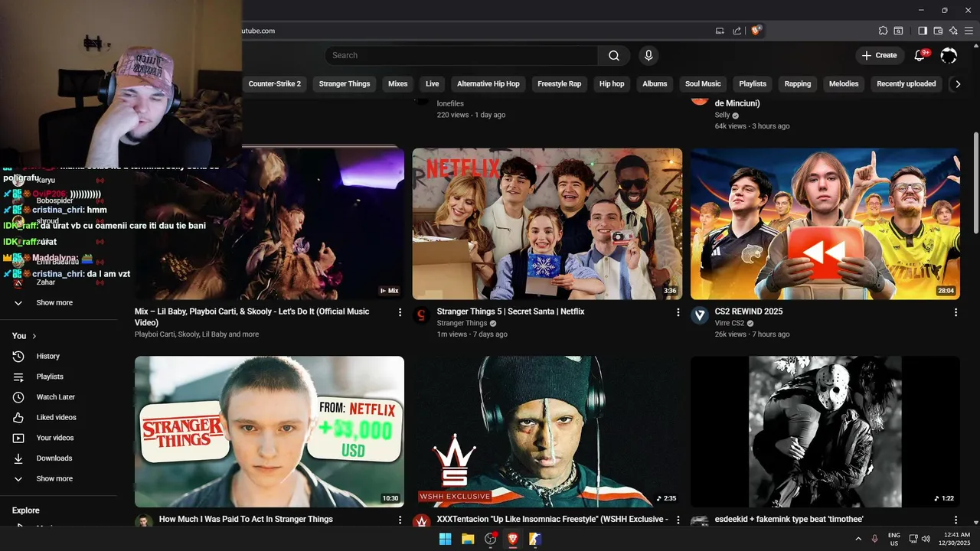Select the Recently uploaded chip
Image resolution: width=980 pixels, height=551 pixels.
(906, 84)
